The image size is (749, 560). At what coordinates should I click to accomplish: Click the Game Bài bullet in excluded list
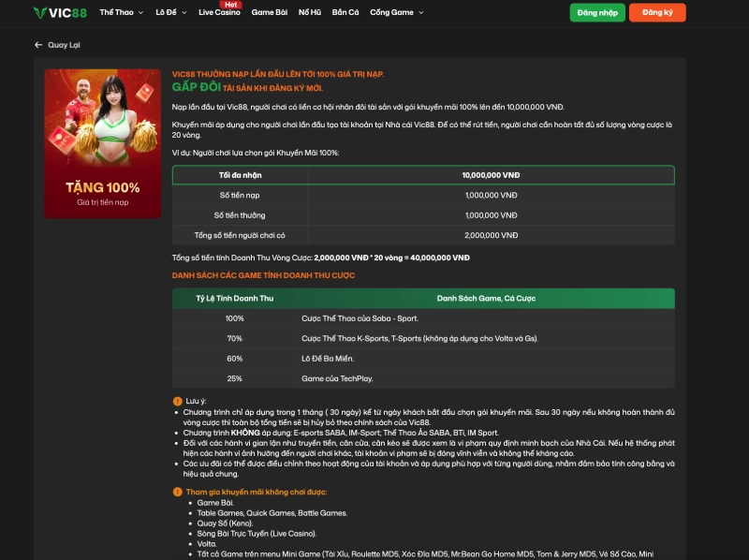click(215, 503)
